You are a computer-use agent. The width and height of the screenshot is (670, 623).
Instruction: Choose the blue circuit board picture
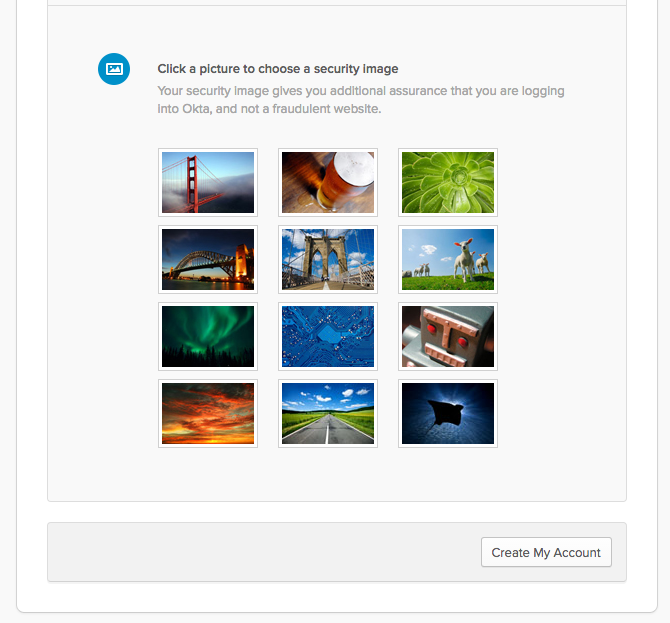pyautogui.click(x=328, y=336)
